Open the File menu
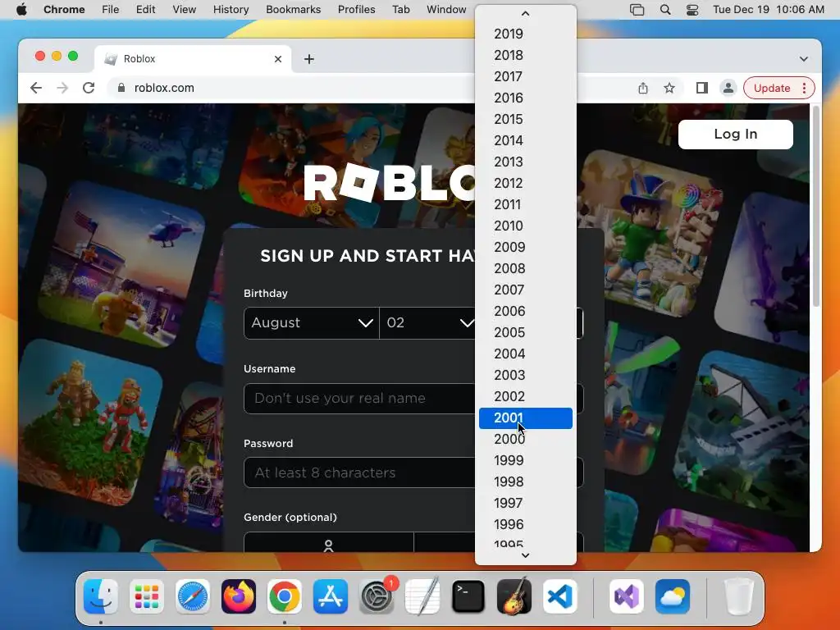840x630 pixels. pyautogui.click(x=111, y=10)
